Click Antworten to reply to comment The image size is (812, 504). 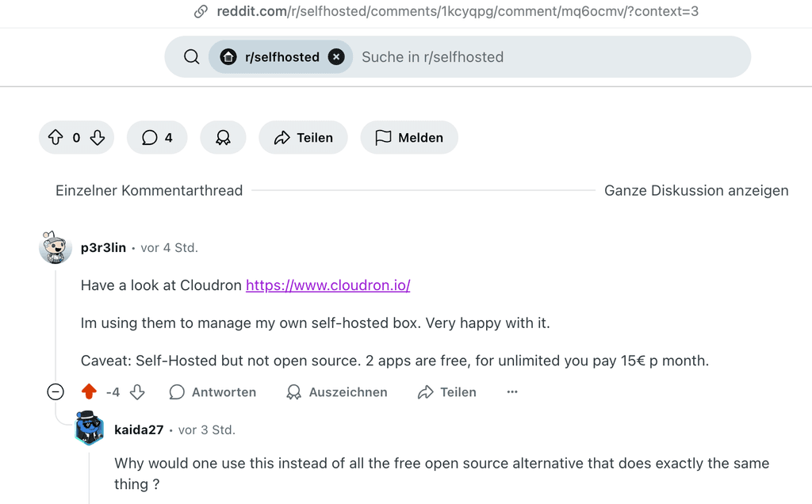click(213, 392)
